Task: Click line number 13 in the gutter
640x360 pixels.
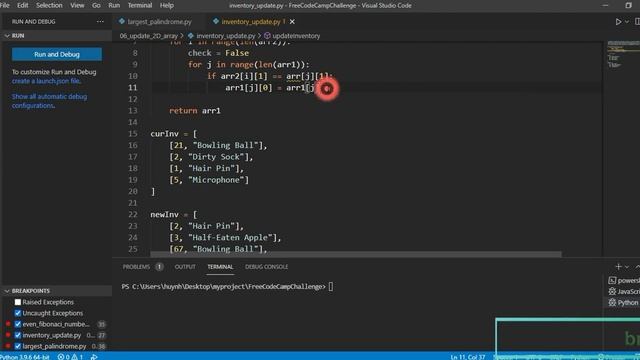Action: pyautogui.click(x=133, y=111)
